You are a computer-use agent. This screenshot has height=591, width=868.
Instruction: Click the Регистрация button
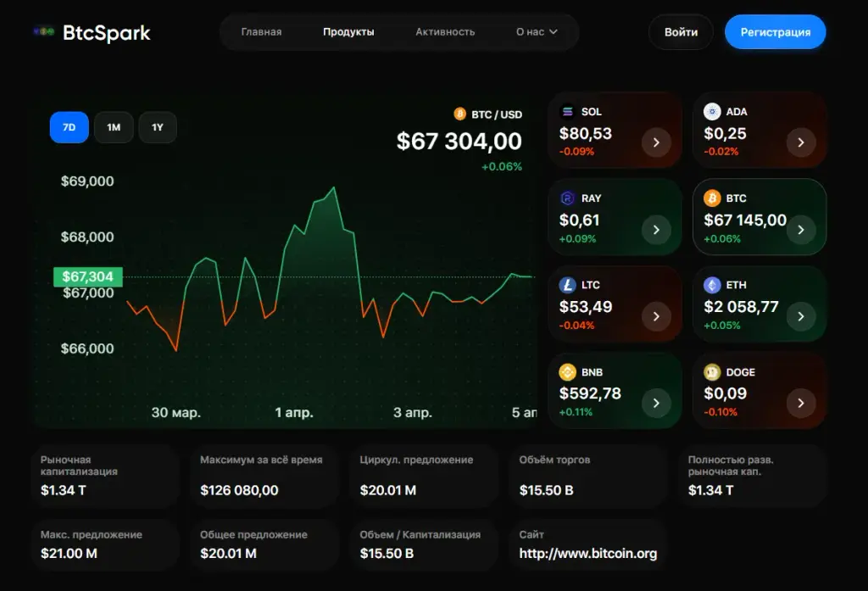775,32
